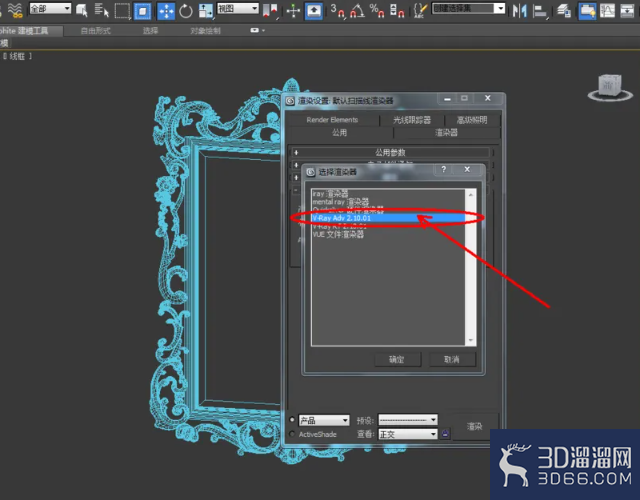
Task: Minimize the 渲染设置 window
Action: [x=447, y=99]
